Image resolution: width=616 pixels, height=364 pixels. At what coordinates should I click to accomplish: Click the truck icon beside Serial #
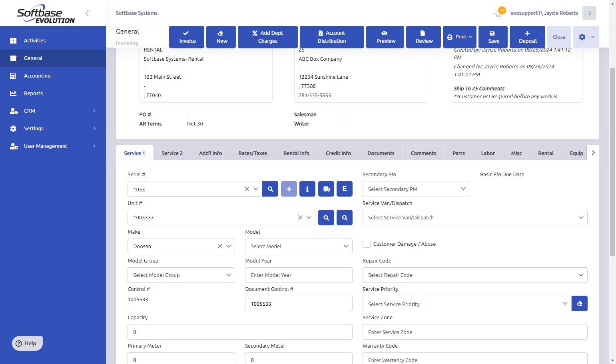pyautogui.click(x=326, y=189)
